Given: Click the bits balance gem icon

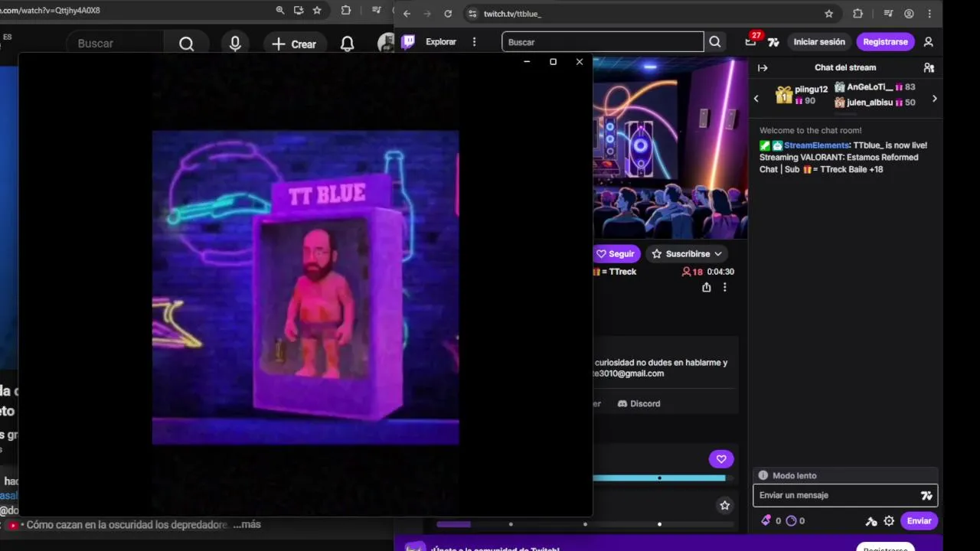Looking at the screenshot, I should pyautogui.click(x=766, y=521).
